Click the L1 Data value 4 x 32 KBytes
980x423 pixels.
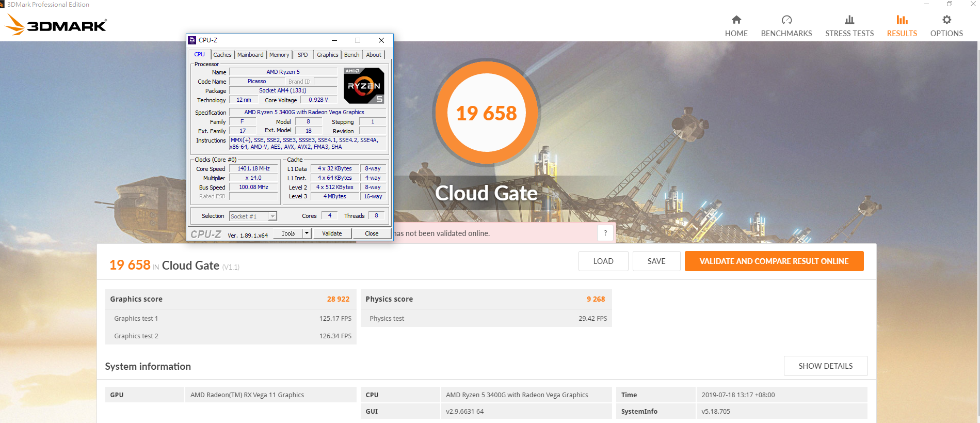pos(335,169)
